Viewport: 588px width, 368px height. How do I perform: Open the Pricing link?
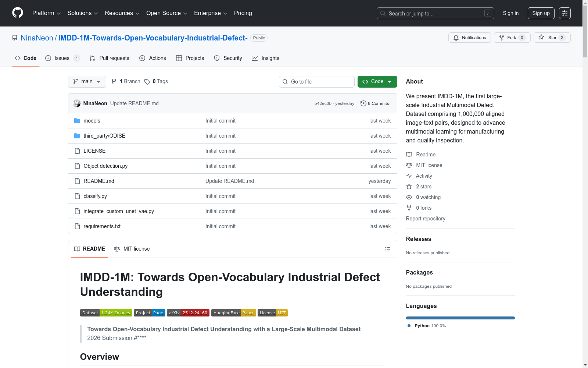point(243,13)
